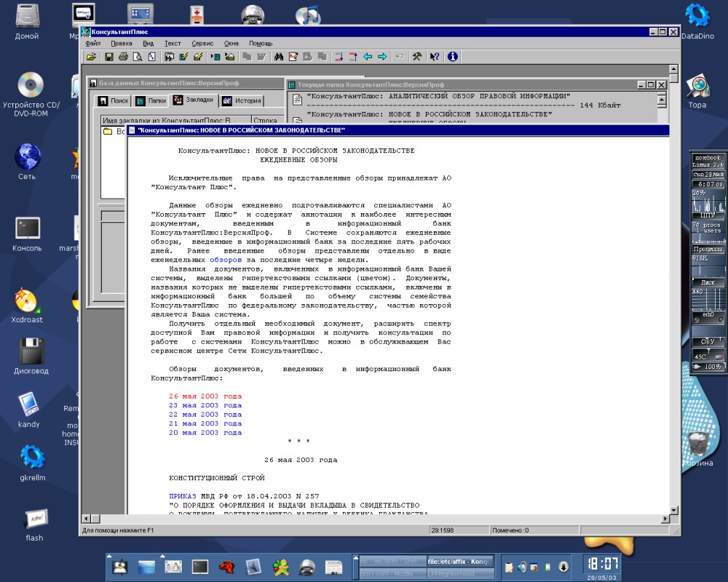This screenshot has height=582, width=728.
Task: Click the context help arrow-question icon
Action: click(435, 57)
